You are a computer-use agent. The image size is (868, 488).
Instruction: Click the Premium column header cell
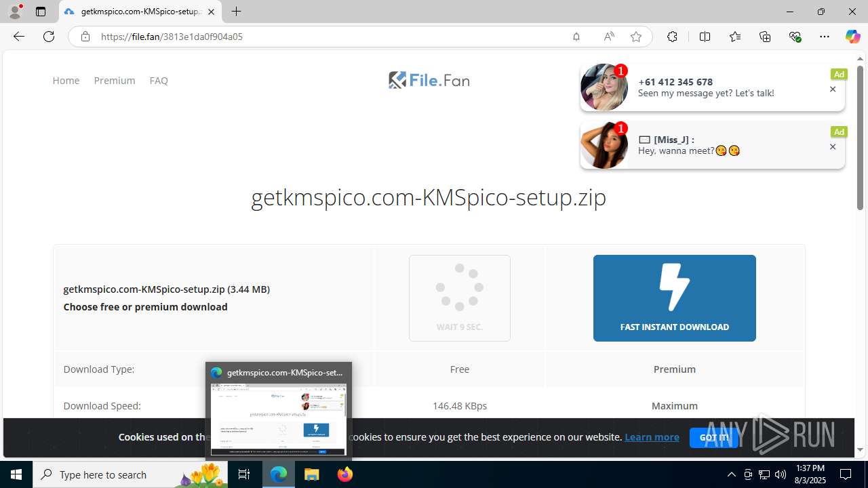[674, 369]
